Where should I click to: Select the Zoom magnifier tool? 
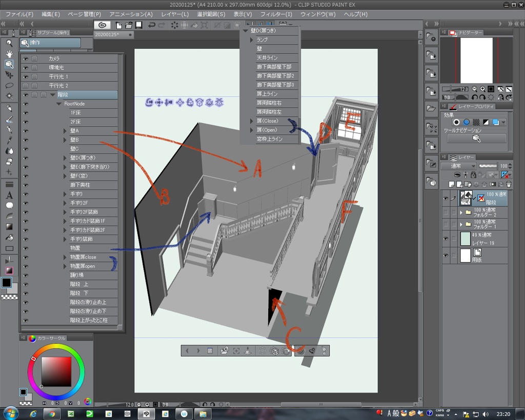coord(9,43)
